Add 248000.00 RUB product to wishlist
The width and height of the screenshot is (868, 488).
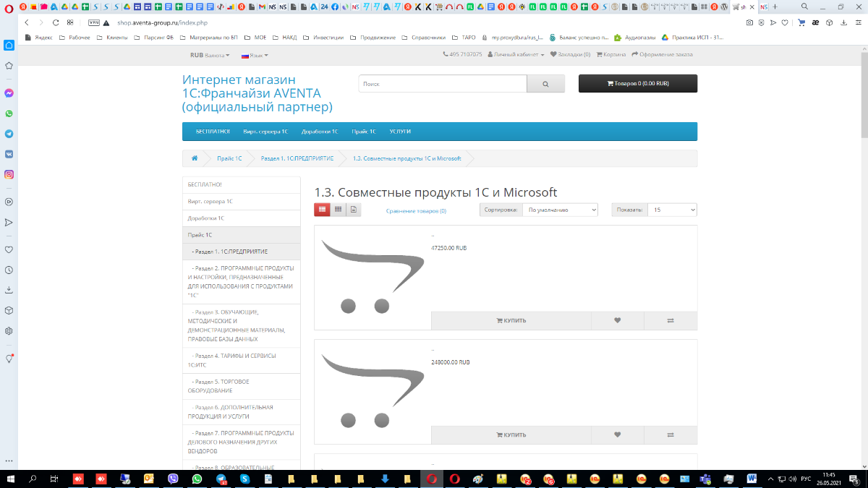[x=617, y=435]
